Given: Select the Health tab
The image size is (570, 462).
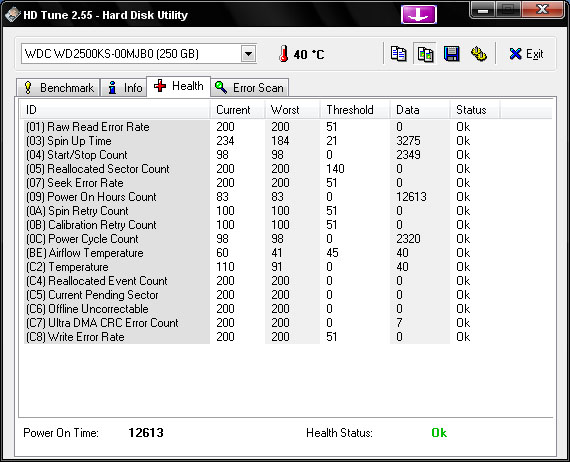Looking at the screenshot, I should click(x=178, y=86).
